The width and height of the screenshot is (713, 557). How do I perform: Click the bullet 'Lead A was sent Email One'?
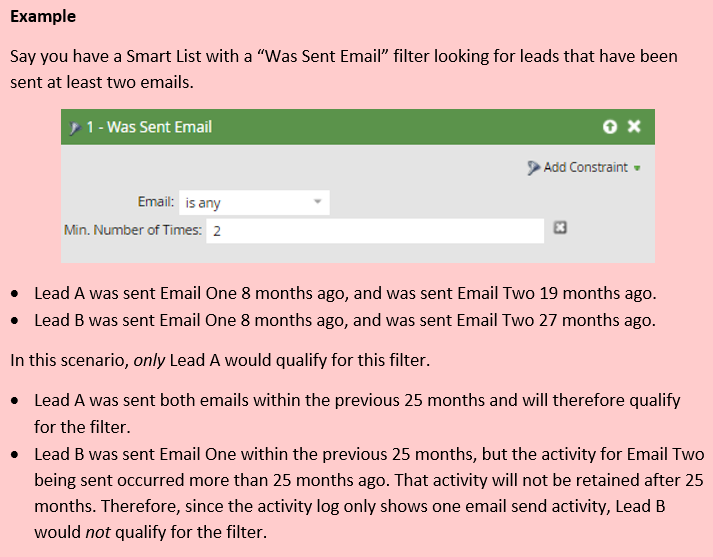point(346,293)
